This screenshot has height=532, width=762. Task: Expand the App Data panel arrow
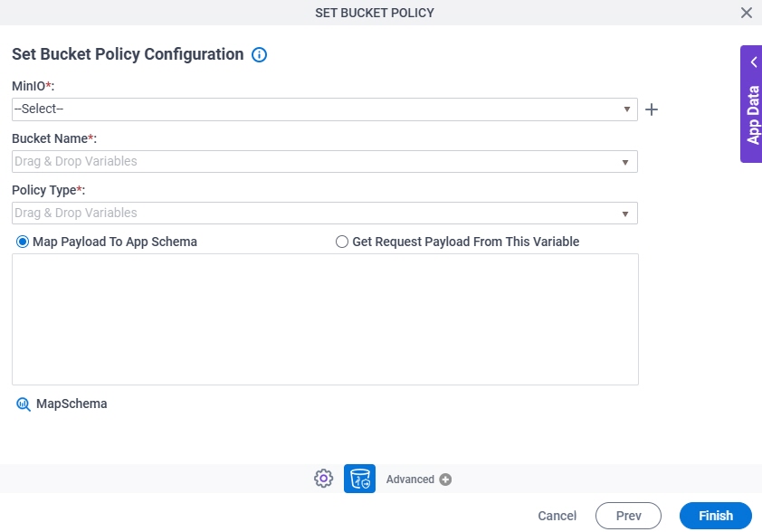tap(754, 62)
